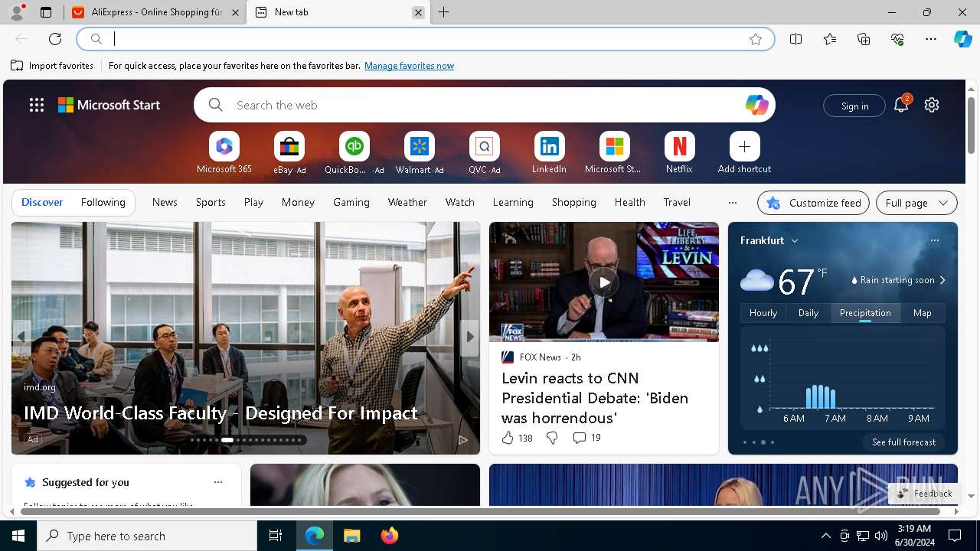Screen dimensions: 980x551
Task: Switch to the Following feed
Action: click(103, 202)
